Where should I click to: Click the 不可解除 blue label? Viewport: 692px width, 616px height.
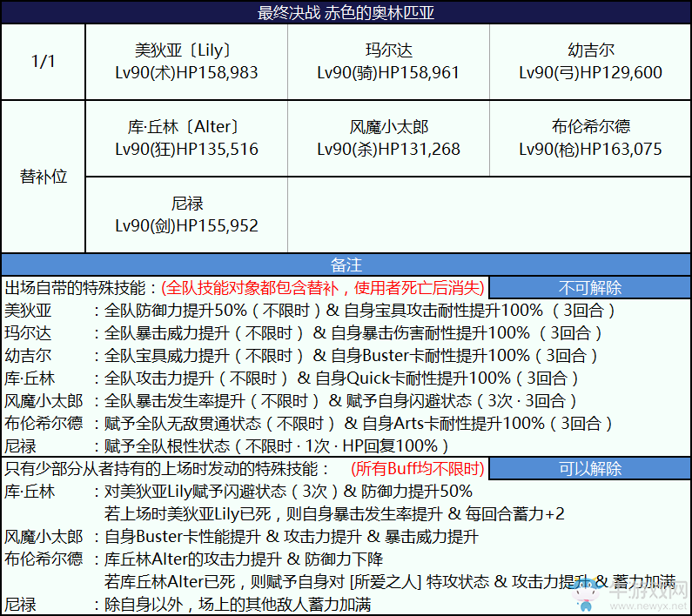pos(590,288)
